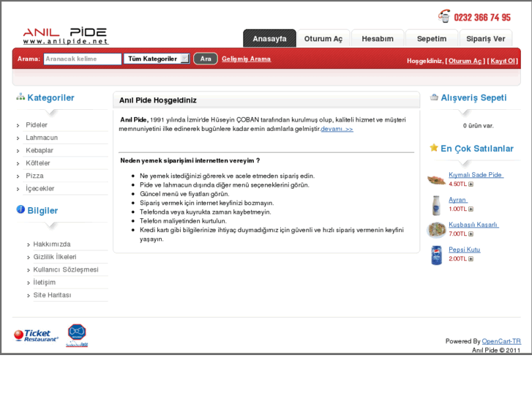Add Kuşbaşılı Kaşarlı with plus icon
This screenshot has width=532, height=399.
[x=471, y=234]
